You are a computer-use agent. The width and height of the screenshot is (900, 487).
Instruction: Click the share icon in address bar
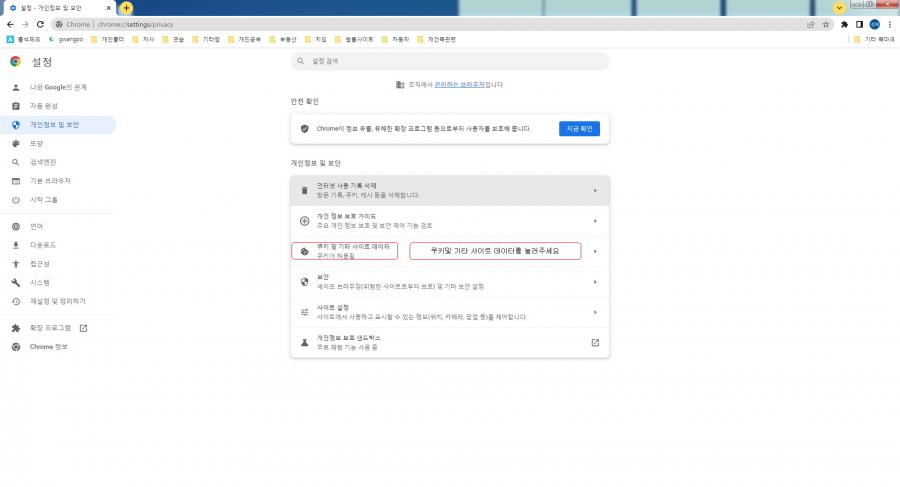(x=810, y=24)
